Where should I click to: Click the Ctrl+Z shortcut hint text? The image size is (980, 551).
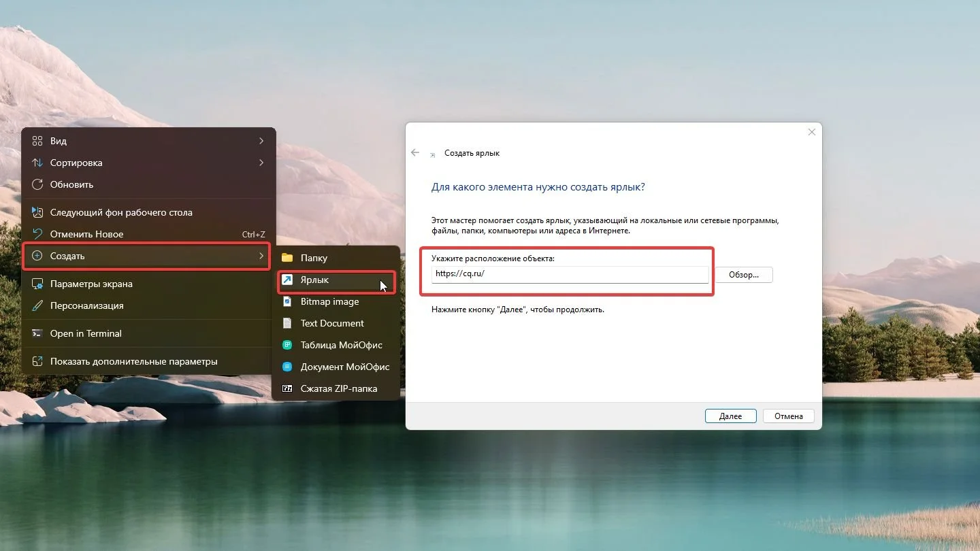click(x=254, y=235)
